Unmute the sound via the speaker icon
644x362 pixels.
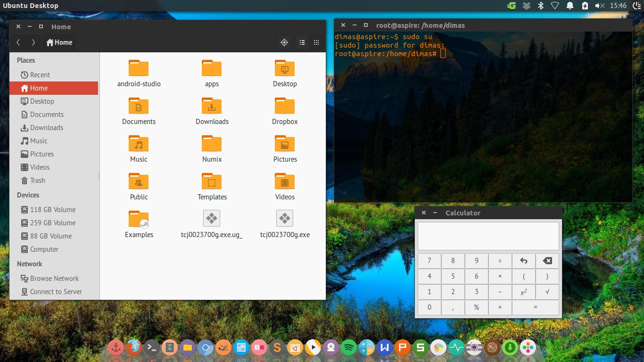point(600,6)
